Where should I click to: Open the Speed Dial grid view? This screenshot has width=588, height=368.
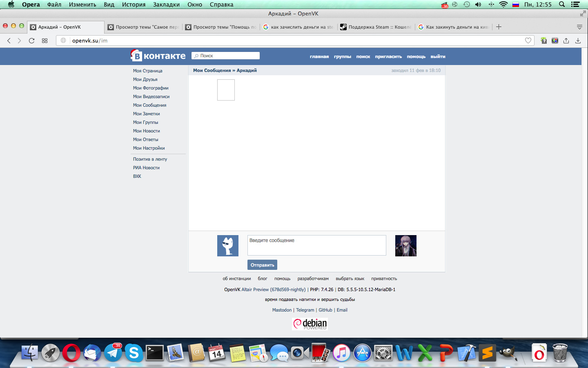[x=45, y=40]
